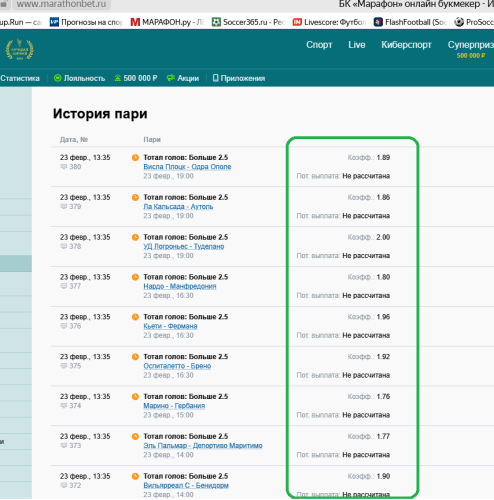Open the Суперприз 500 000 tab
The image size is (494, 500).
470,49
